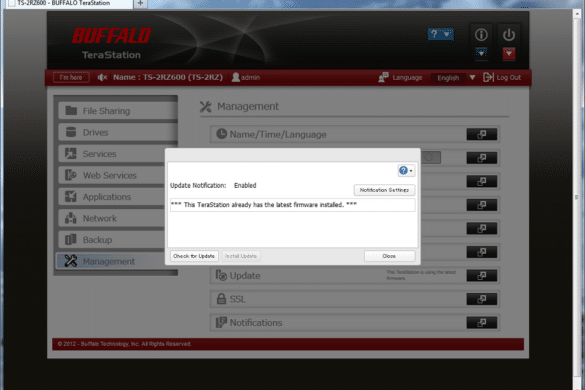Viewport: 585px width, 390px height.
Task: Toggle the switch partly hidden behind dialog
Action: 431,157
